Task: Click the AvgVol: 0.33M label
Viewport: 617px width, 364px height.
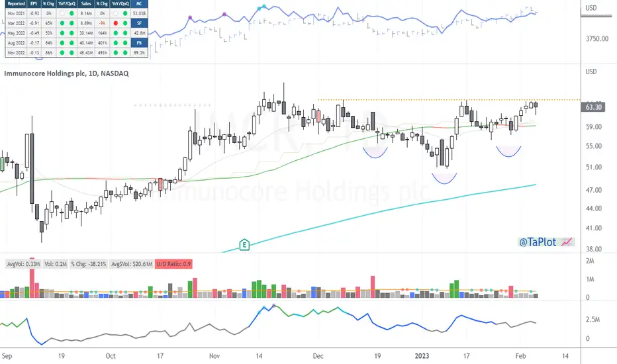Action: coord(24,264)
